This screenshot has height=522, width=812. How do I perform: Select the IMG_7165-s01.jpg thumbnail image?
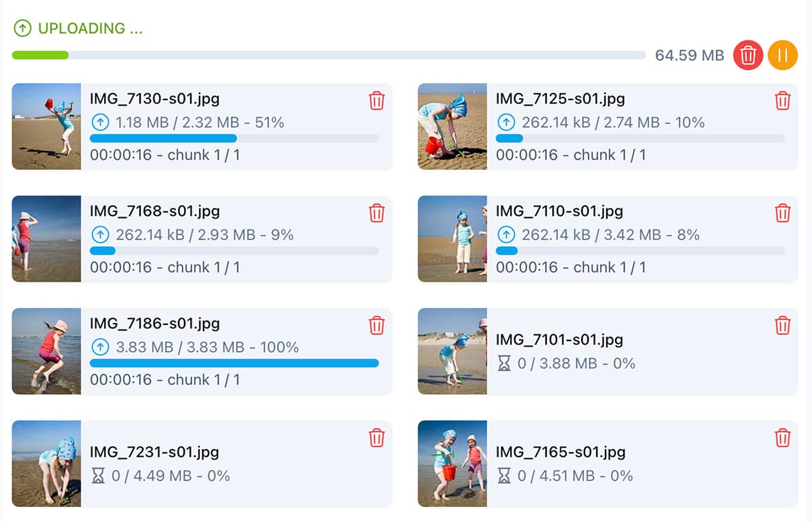pyautogui.click(x=452, y=464)
